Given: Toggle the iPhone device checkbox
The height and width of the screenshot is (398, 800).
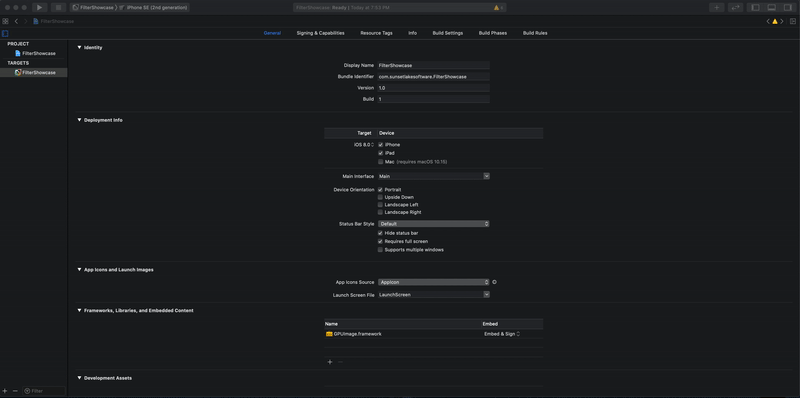Looking at the screenshot, I should (381, 145).
